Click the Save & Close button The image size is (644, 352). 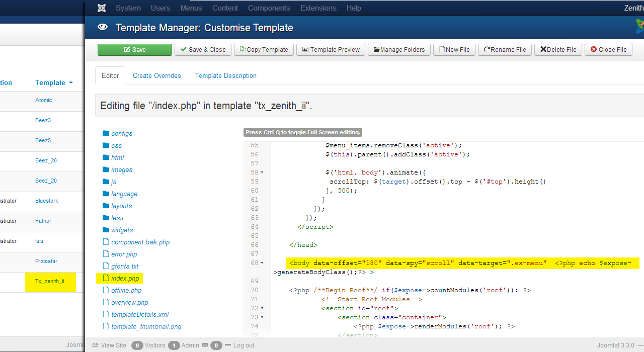click(x=203, y=50)
